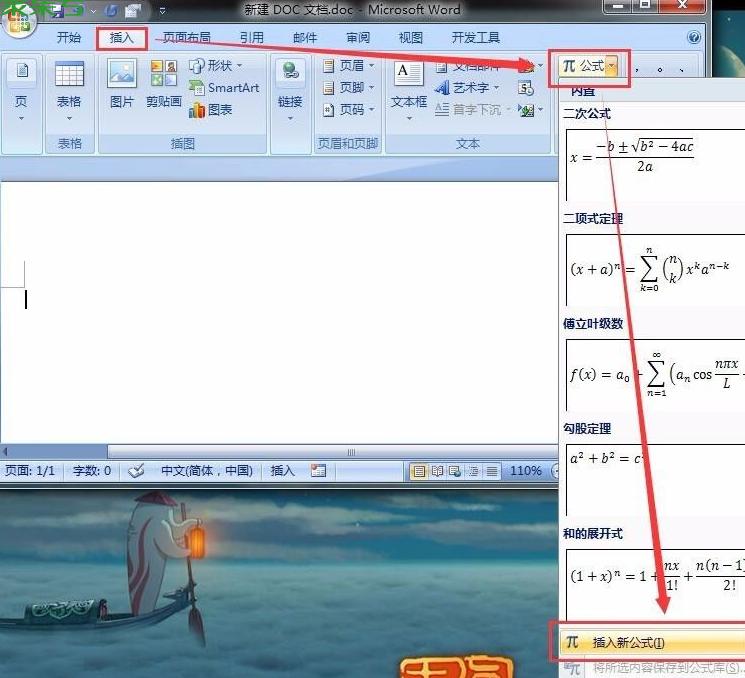Click the Picture (图片) insert icon
Image resolution: width=745 pixels, height=678 pixels.
121,82
